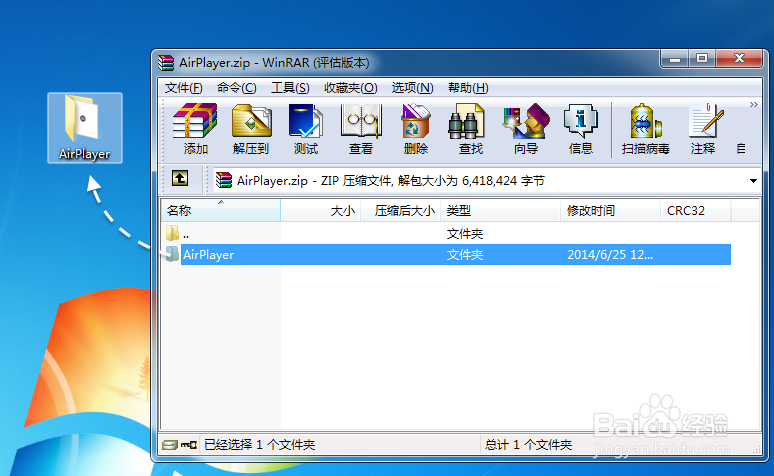Minimize the WinRAR window
This screenshot has width=774, height=476.
(674, 59)
